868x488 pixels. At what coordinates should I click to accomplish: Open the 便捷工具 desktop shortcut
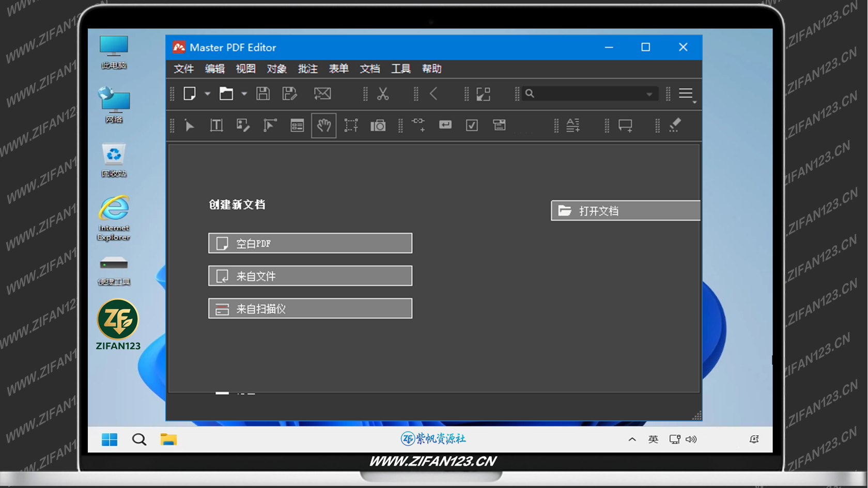pyautogui.click(x=114, y=271)
